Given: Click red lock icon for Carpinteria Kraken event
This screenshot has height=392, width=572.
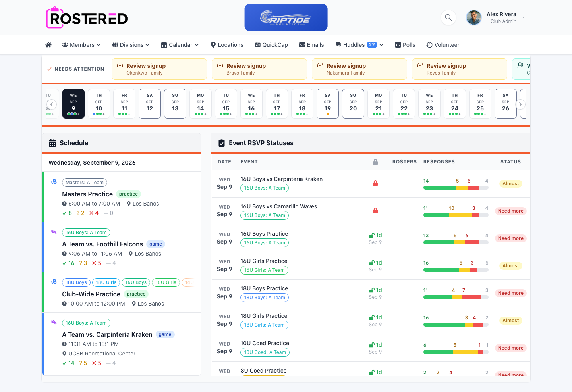Looking at the screenshot, I should pos(375,183).
